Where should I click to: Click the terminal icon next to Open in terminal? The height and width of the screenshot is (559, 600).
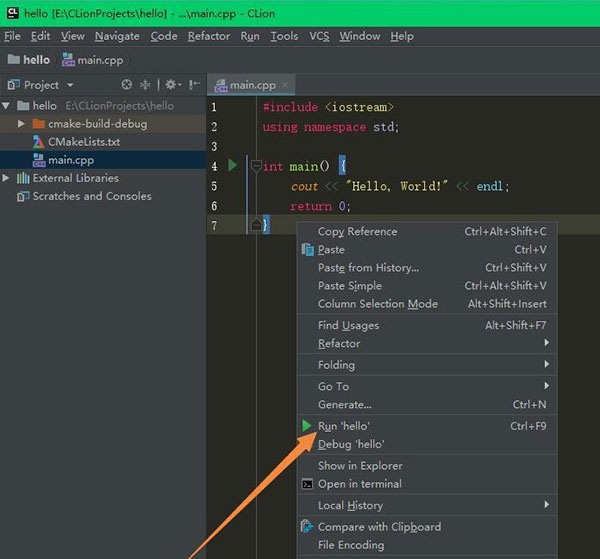click(x=308, y=484)
